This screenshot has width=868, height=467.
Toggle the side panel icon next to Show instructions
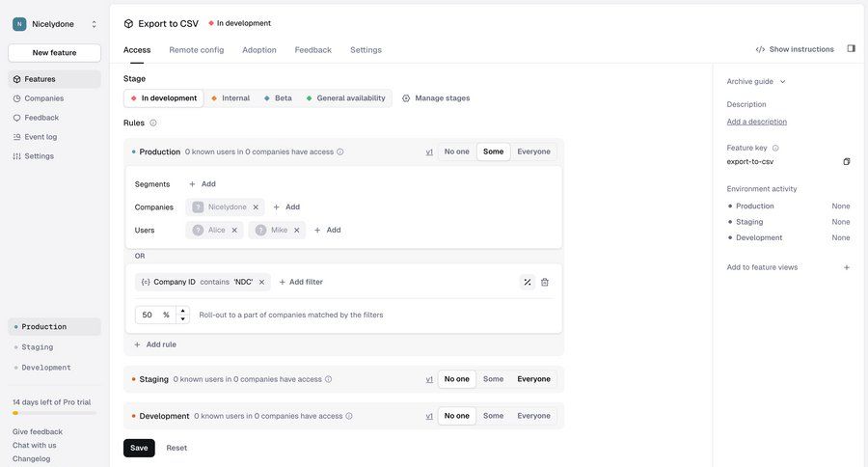tap(851, 49)
